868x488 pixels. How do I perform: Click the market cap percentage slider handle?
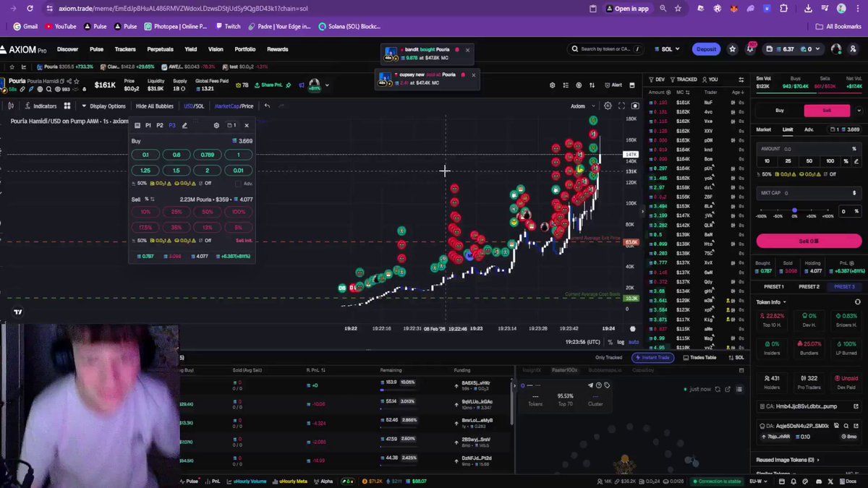(794, 210)
